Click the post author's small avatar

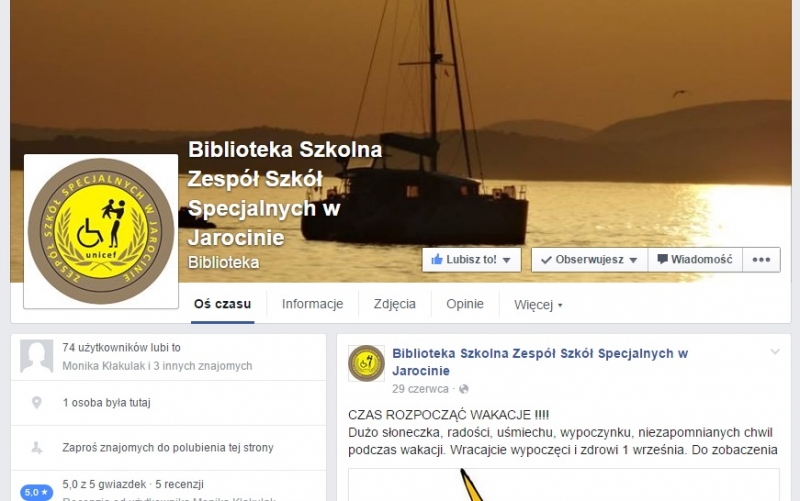(366, 363)
